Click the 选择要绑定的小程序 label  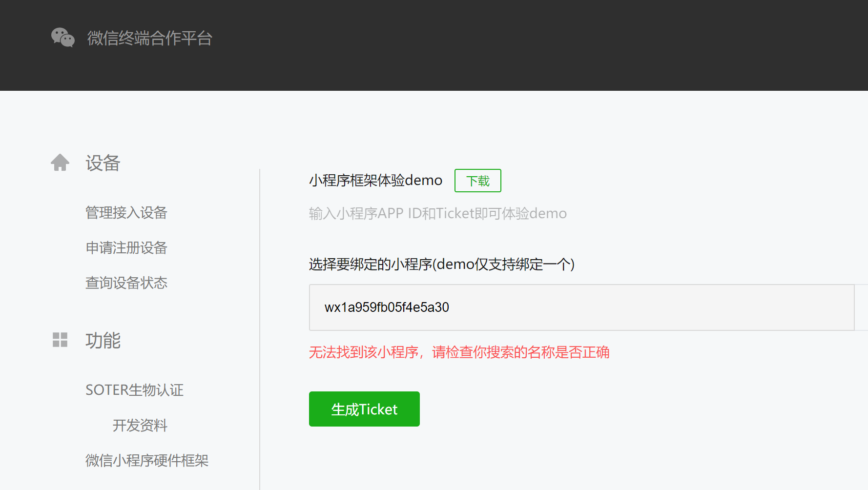point(441,265)
